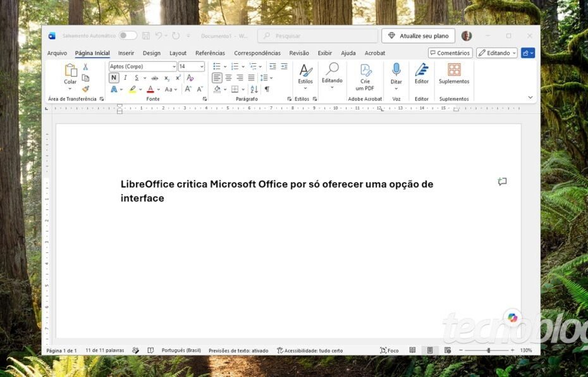Click the Clear Formatting icon

click(x=190, y=78)
